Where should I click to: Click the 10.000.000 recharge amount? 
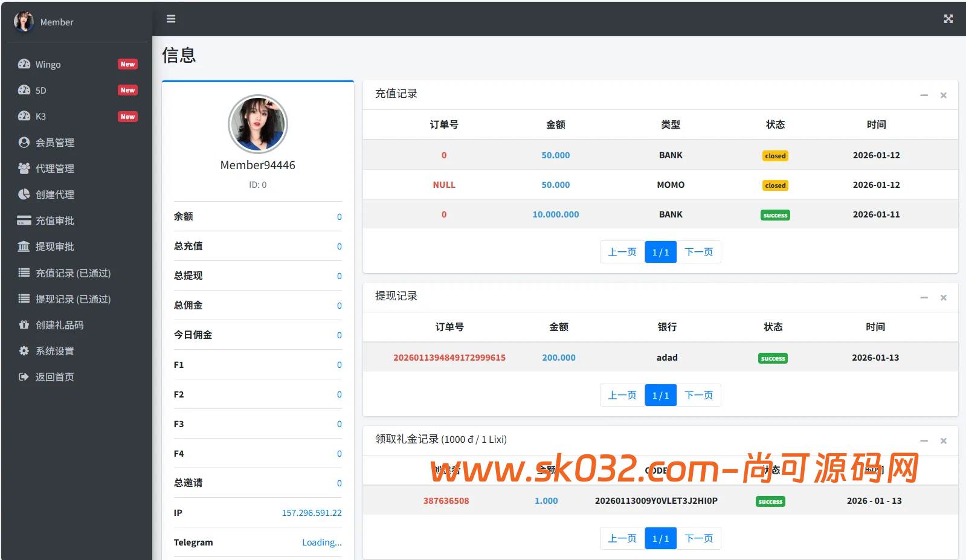(x=556, y=214)
